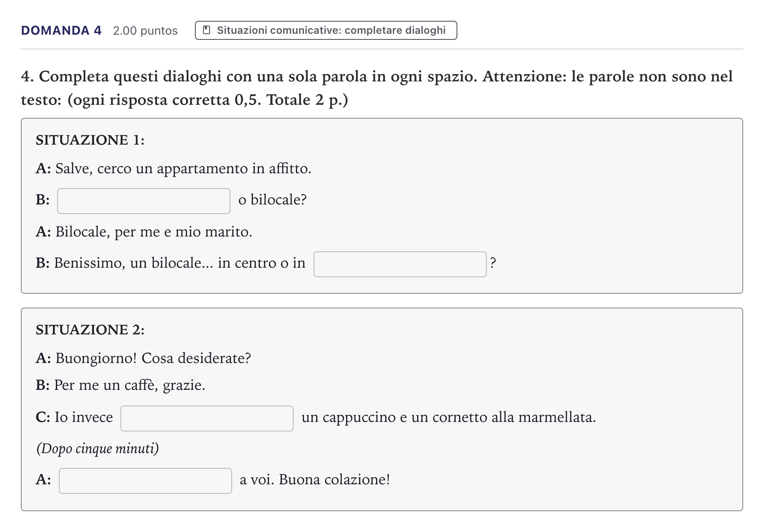Click the 'DOMANDA 4' heading
This screenshot has width=764, height=532.
click(x=62, y=30)
